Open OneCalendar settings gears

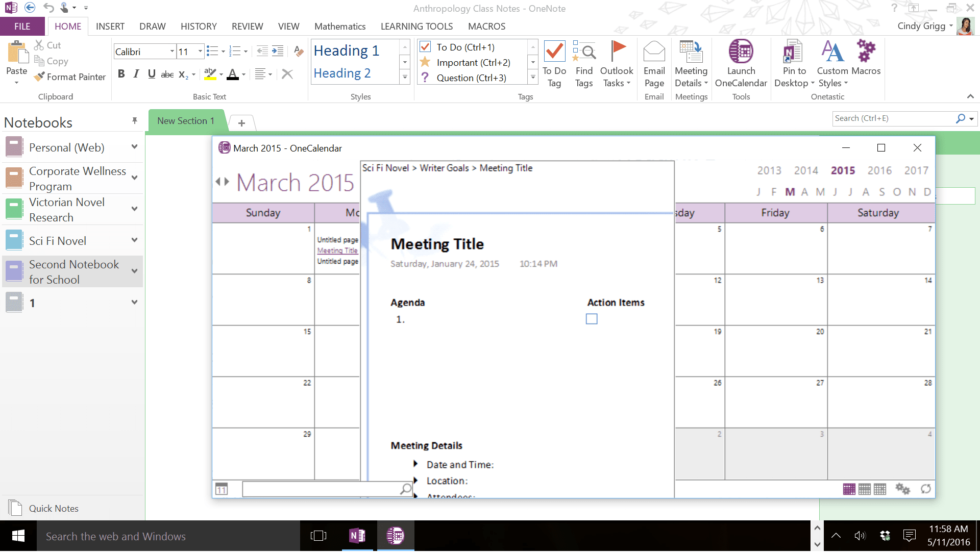902,489
